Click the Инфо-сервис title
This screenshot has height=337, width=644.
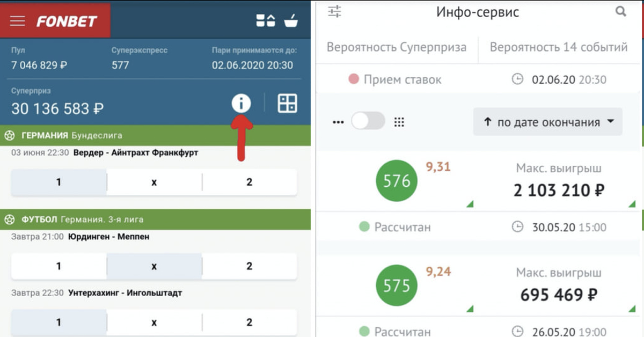[x=478, y=12]
